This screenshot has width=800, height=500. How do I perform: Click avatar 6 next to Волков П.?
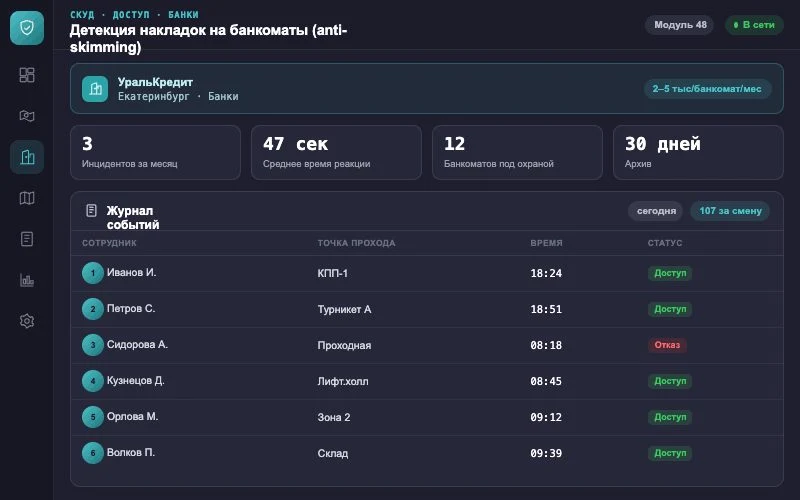click(93, 453)
